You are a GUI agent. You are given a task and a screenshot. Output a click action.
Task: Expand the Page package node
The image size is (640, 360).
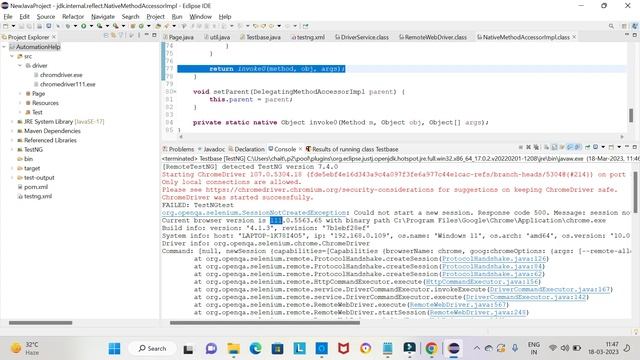click(x=20, y=94)
